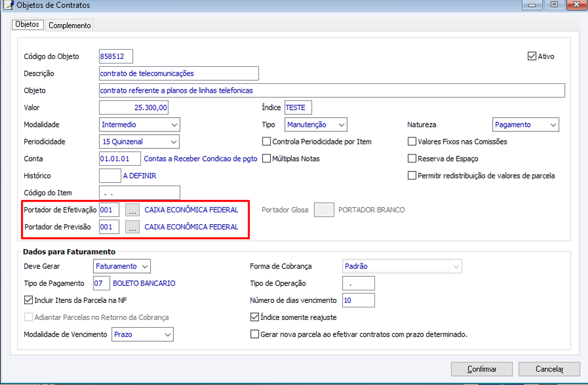The width and height of the screenshot is (588, 385).
Task: Click the Índice field showing TESTE
Action: tap(298, 108)
